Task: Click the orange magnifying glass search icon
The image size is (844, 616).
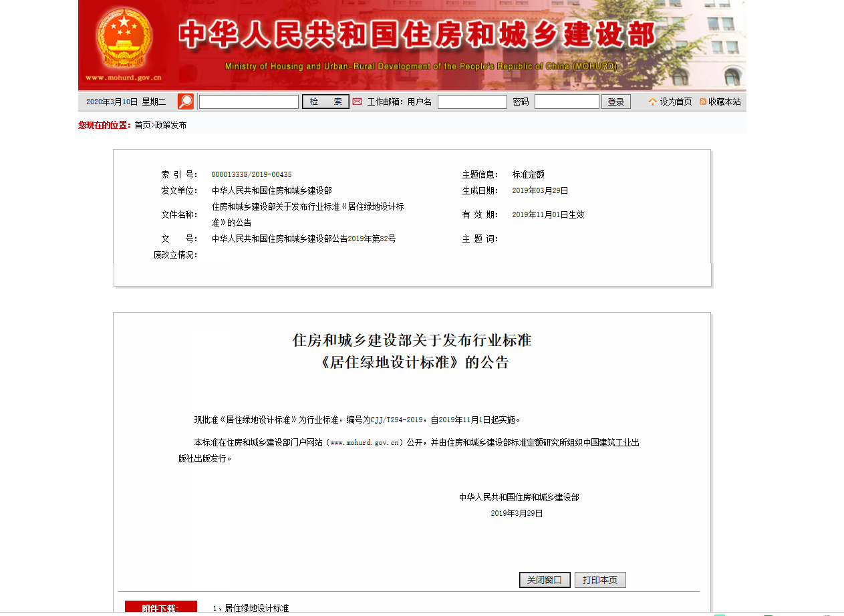Action: tap(185, 102)
